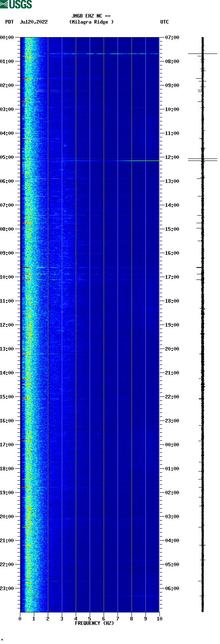Click the 23:00 PDT time label
The width and height of the screenshot is (220, 644).
tap(7, 589)
